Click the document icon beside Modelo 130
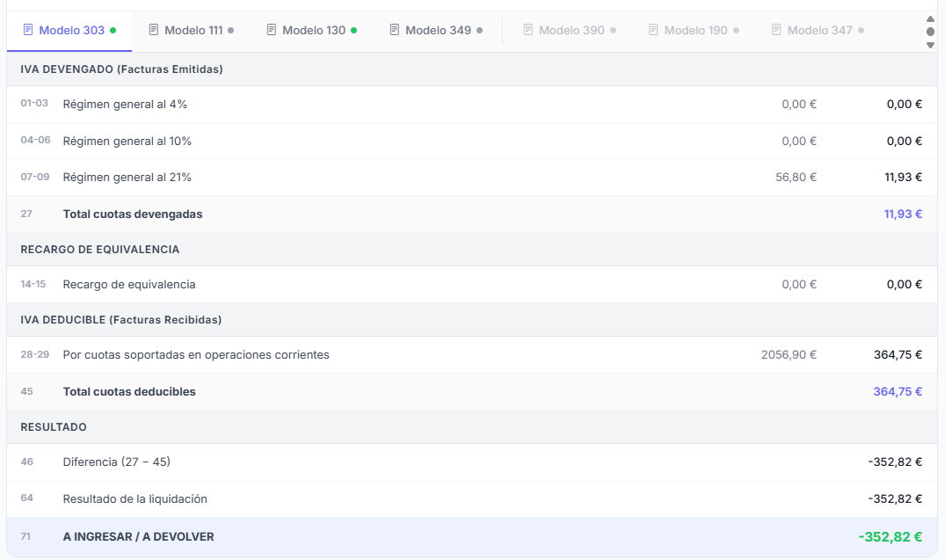The width and height of the screenshot is (945, 560). coord(272,30)
